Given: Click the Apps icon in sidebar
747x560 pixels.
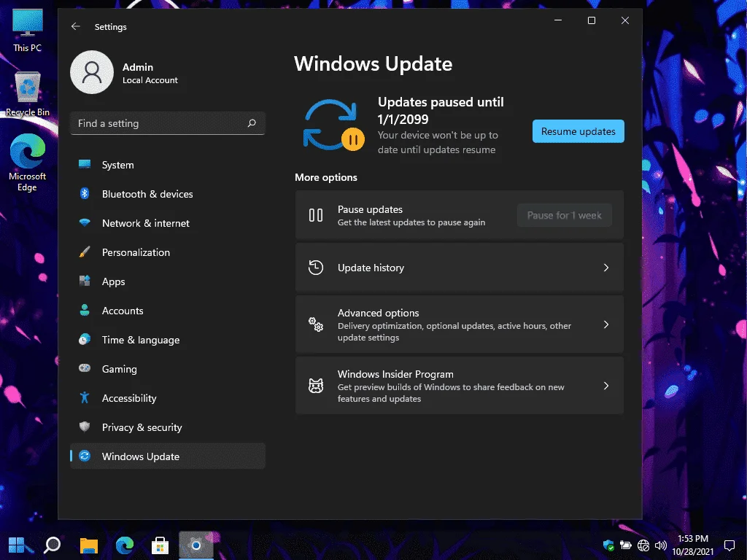Looking at the screenshot, I should (x=85, y=281).
